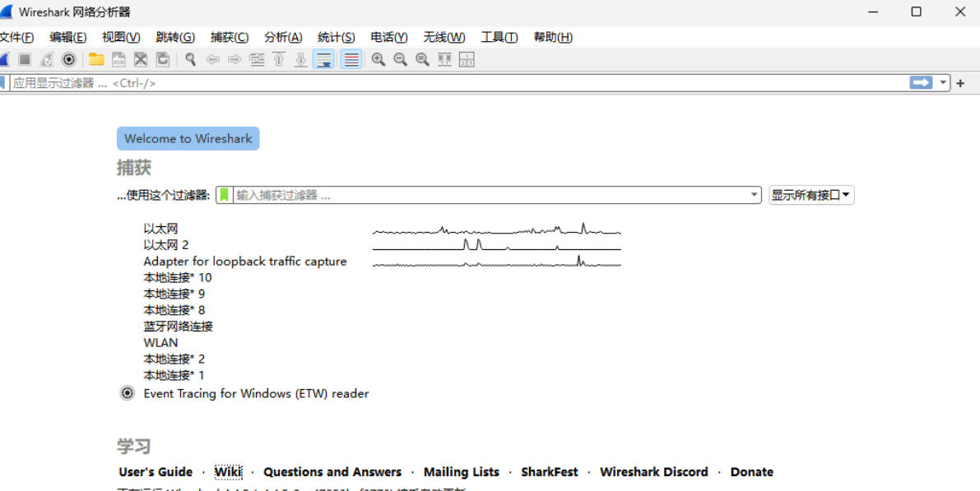Open the 无线(W) menu
The height and width of the screenshot is (491, 980).
444,38
